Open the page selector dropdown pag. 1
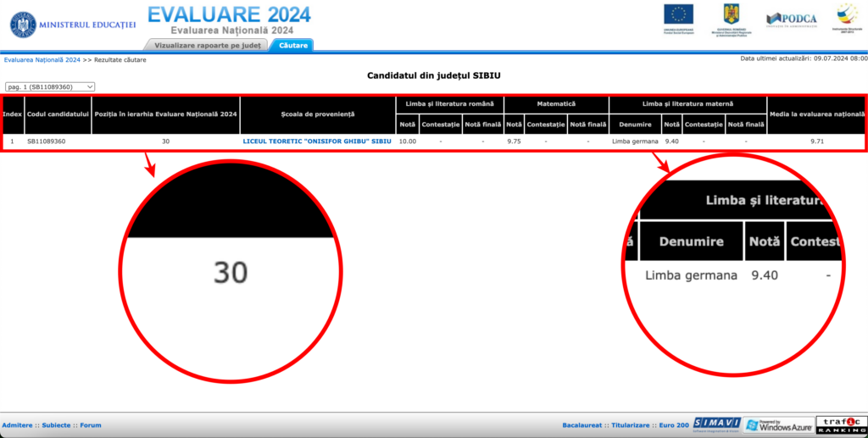 point(50,86)
